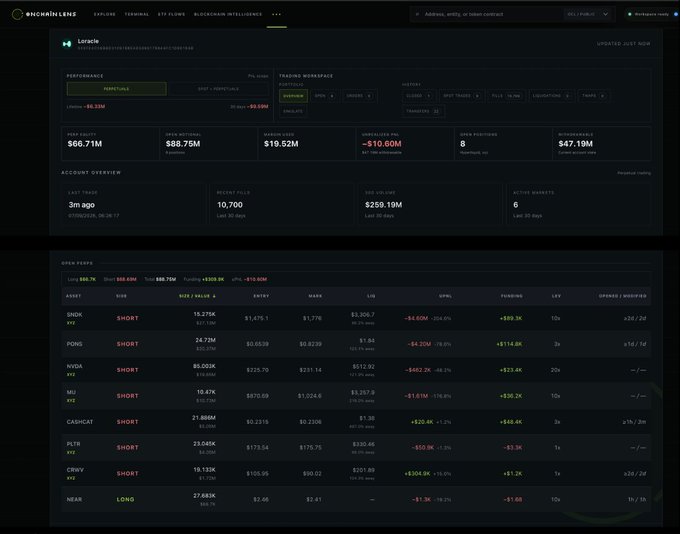
Task: Open the Terminal nav item
Action: [x=137, y=14]
